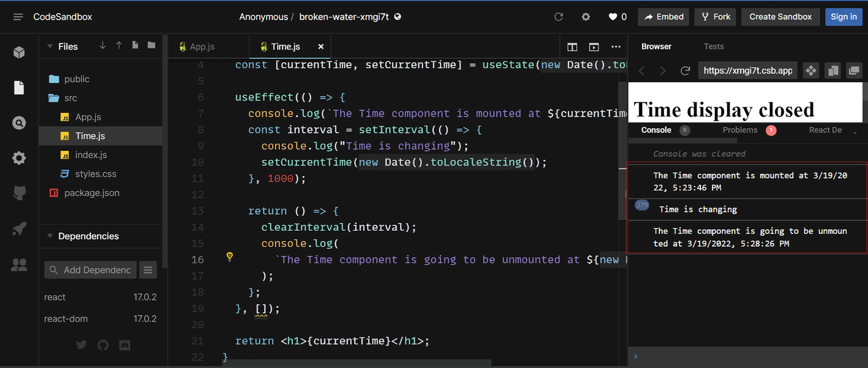This screenshot has width=868, height=368.
Task: Click the Add Dependency search field
Action: (x=91, y=270)
